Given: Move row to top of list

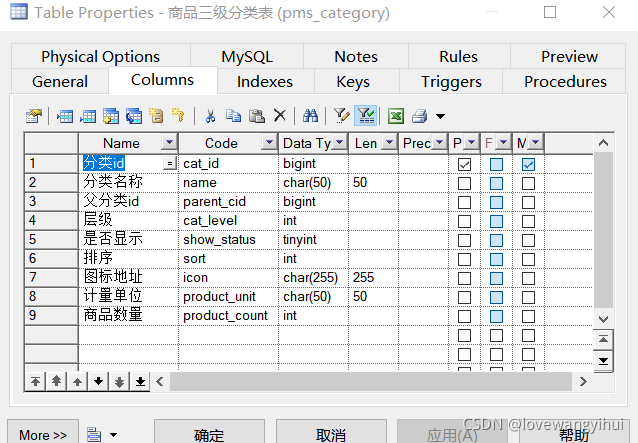Looking at the screenshot, I should click(x=35, y=382).
